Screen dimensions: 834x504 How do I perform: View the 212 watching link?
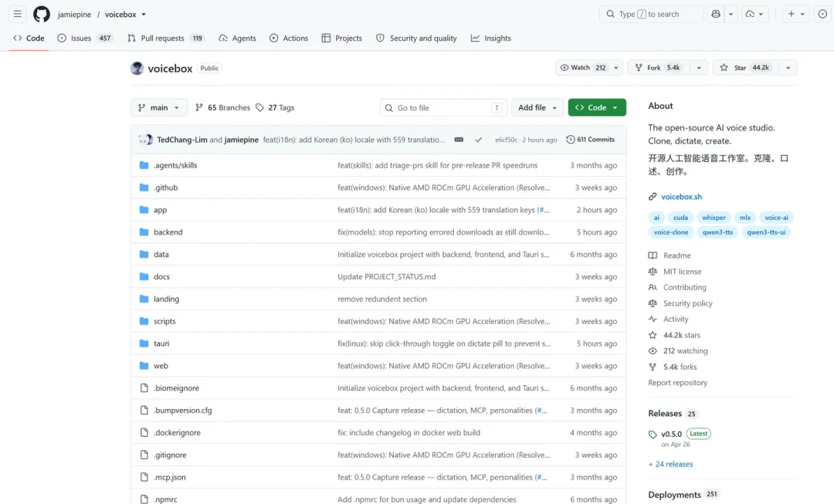pos(685,351)
